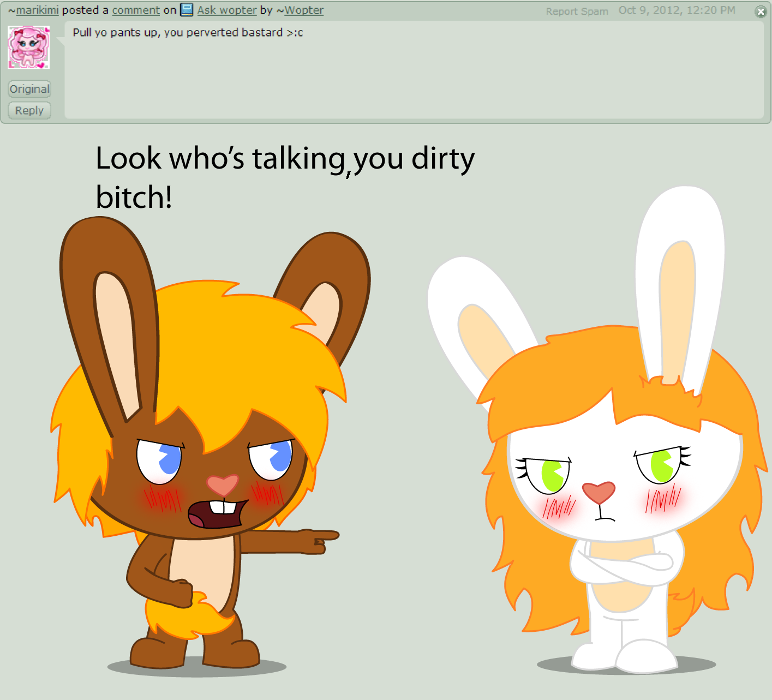This screenshot has width=772, height=700.
Task: Click the comment text 'Pull yo pants up'
Action: click(115, 33)
